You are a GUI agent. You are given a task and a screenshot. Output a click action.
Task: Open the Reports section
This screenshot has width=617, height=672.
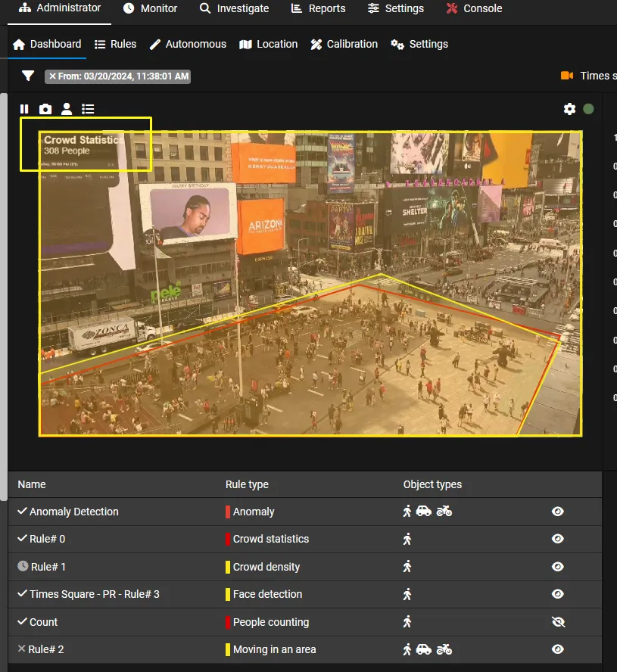click(x=318, y=8)
